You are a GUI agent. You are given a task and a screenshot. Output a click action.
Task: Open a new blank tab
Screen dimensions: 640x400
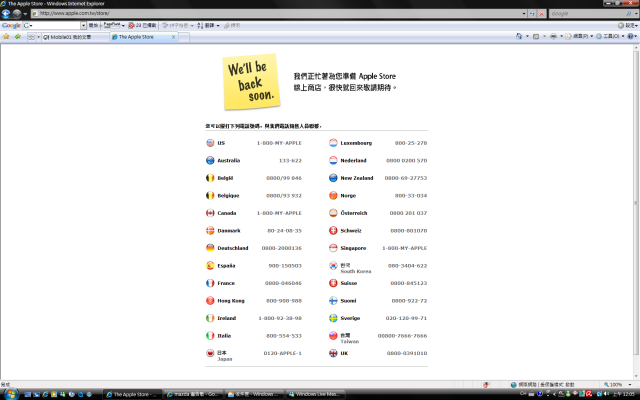(184, 37)
